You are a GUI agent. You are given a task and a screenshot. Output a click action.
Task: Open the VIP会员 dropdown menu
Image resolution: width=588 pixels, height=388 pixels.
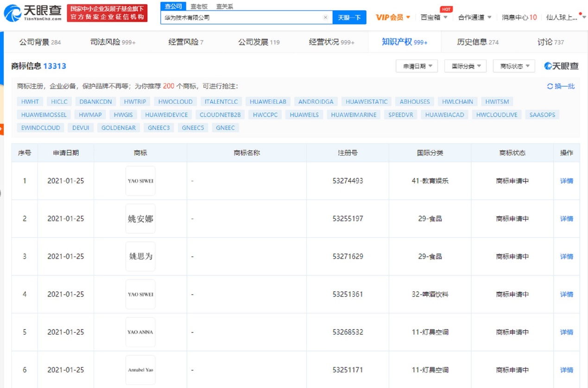coord(392,18)
